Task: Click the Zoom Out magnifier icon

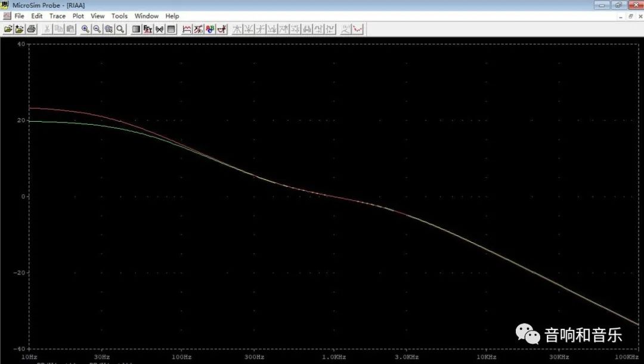Action: pos(97,29)
